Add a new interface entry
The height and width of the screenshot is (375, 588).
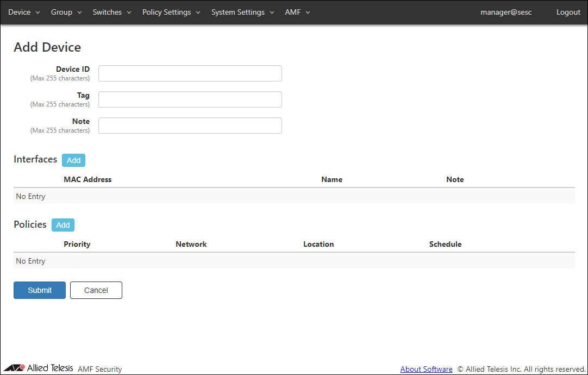coord(73,160)
